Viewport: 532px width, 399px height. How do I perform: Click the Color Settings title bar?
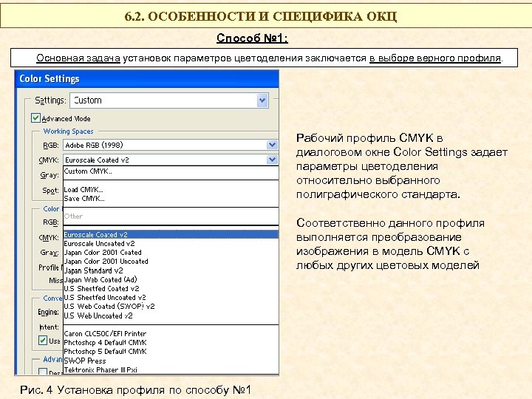click(147, 79)
